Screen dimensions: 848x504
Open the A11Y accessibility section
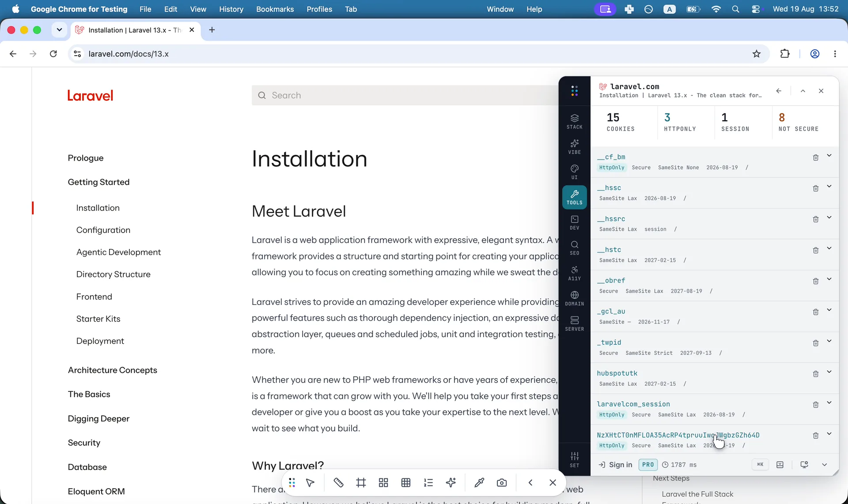coord(574,273)
